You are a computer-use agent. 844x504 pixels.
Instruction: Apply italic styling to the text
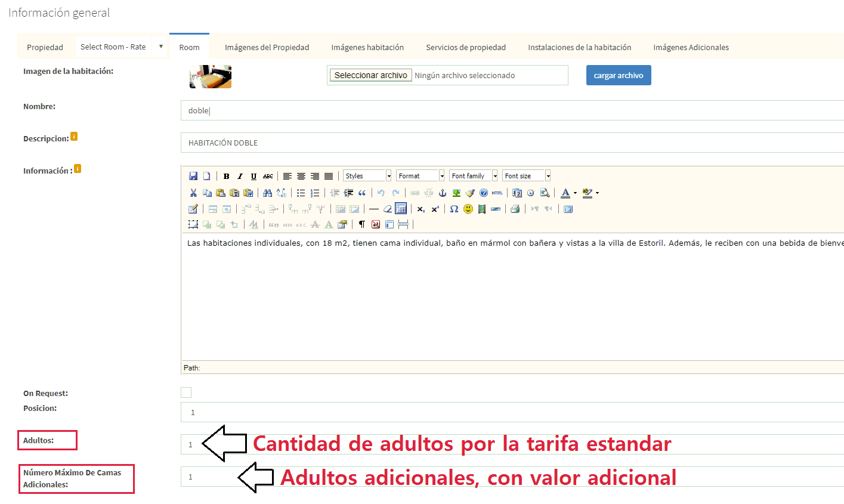pos(240,176)
